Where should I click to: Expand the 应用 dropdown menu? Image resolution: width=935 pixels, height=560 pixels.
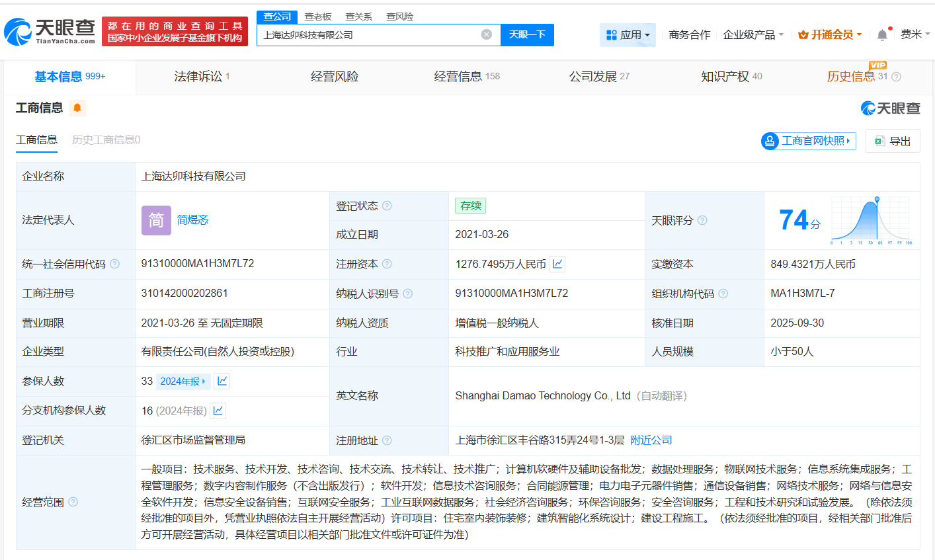click(x=628, y=34)
